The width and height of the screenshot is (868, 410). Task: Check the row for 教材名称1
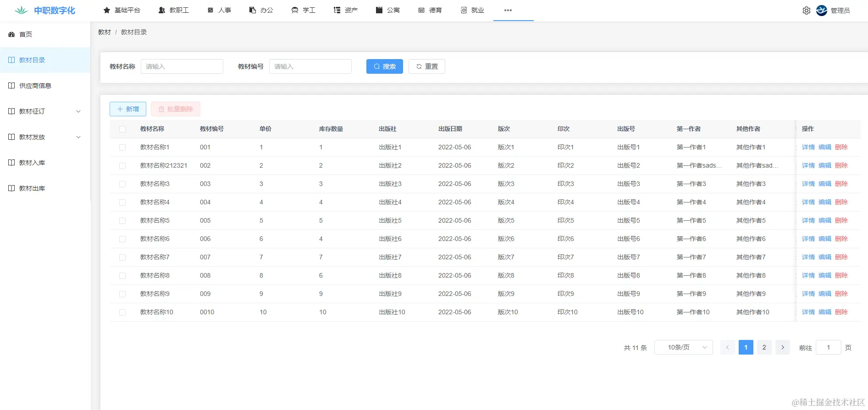coord(122,148)
